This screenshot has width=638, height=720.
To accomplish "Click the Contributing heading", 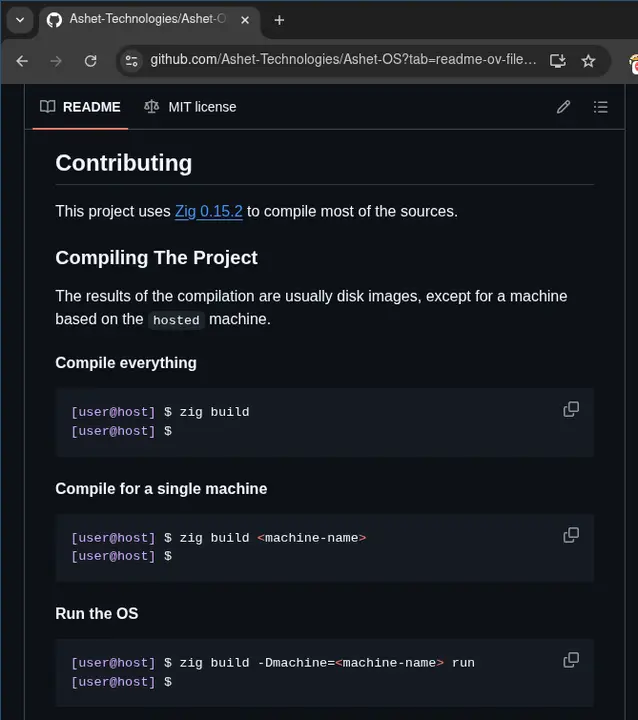I will tap(123, 163).
